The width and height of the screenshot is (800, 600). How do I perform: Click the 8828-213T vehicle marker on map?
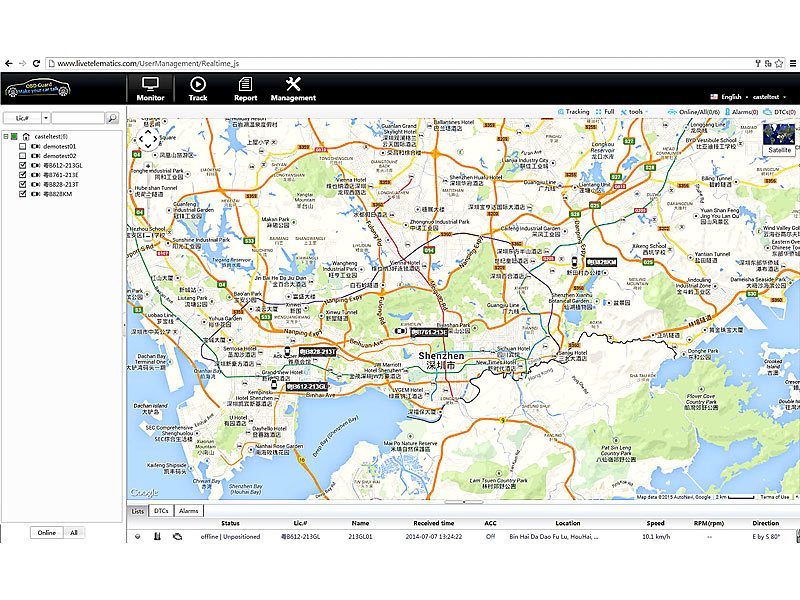[x=288, y=352]
